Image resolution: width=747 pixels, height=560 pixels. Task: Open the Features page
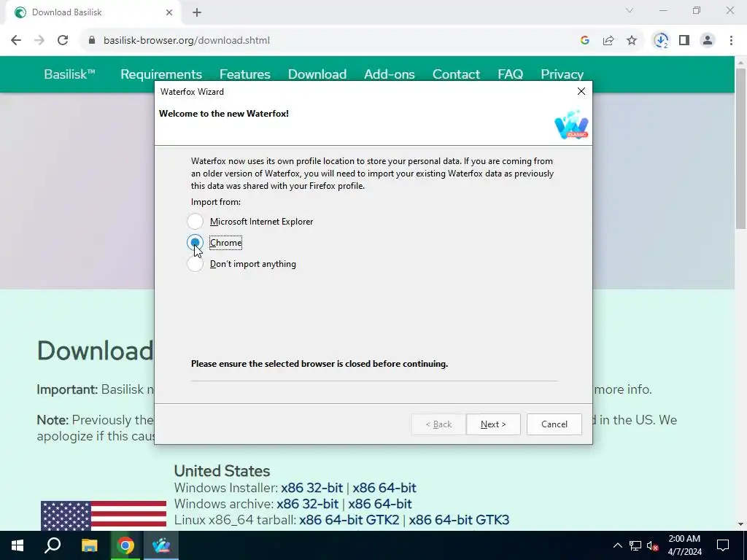(245, 74)
